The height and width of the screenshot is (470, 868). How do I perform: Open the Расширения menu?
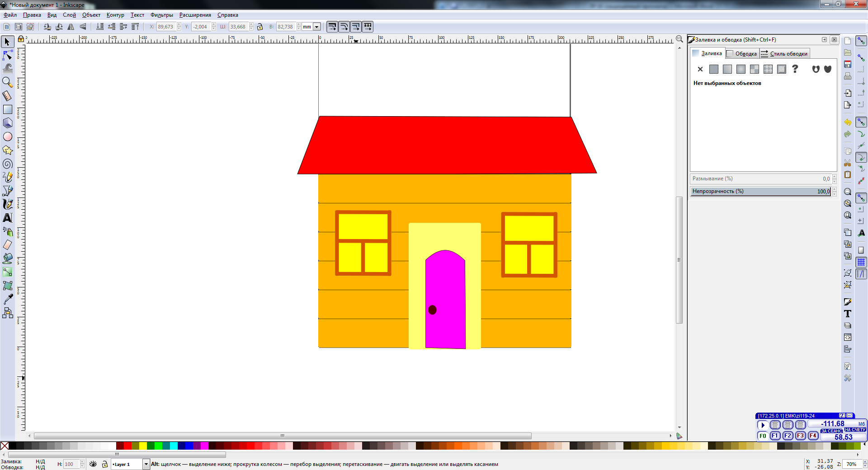(195, 15)
